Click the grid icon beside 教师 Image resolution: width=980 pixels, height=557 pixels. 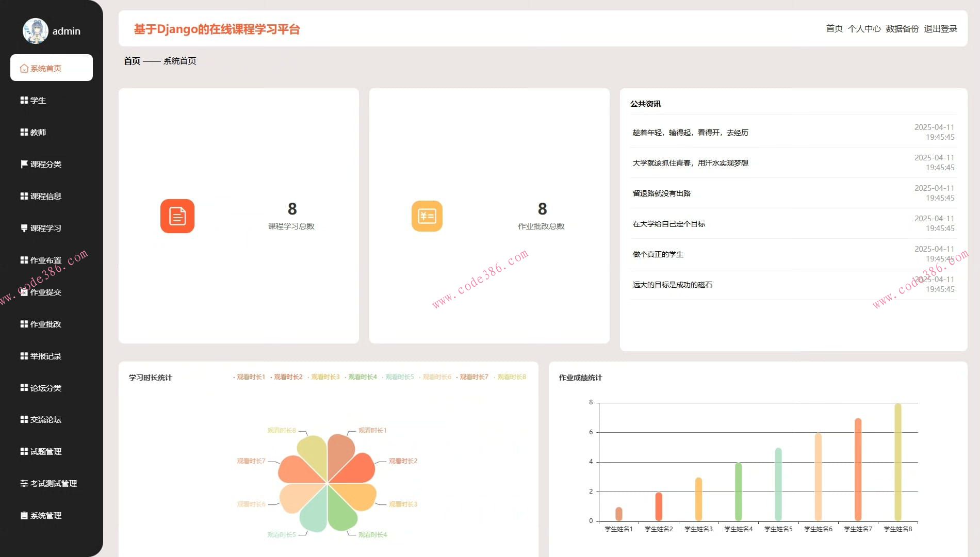tap(24, 132)
